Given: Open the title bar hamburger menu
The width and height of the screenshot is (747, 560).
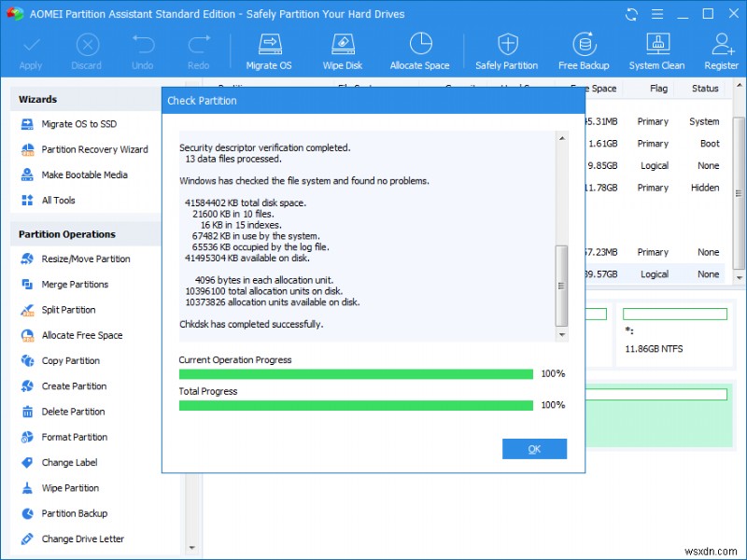Looking at the screenshot, I should [657, 14].
